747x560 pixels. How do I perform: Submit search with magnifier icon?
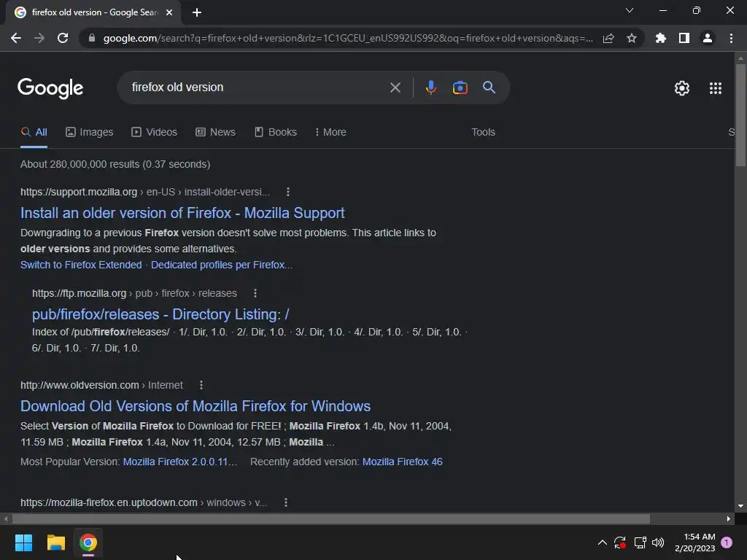tap(489, 87)
